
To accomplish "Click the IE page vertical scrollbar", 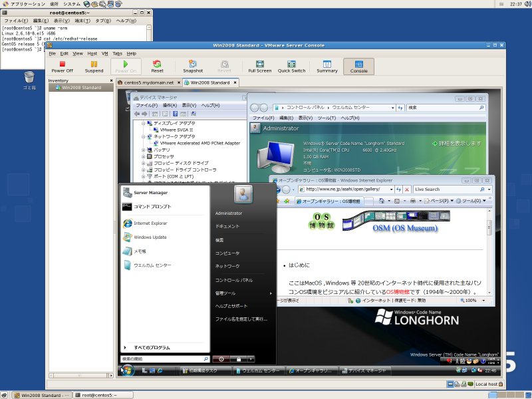I will (489, 251).
